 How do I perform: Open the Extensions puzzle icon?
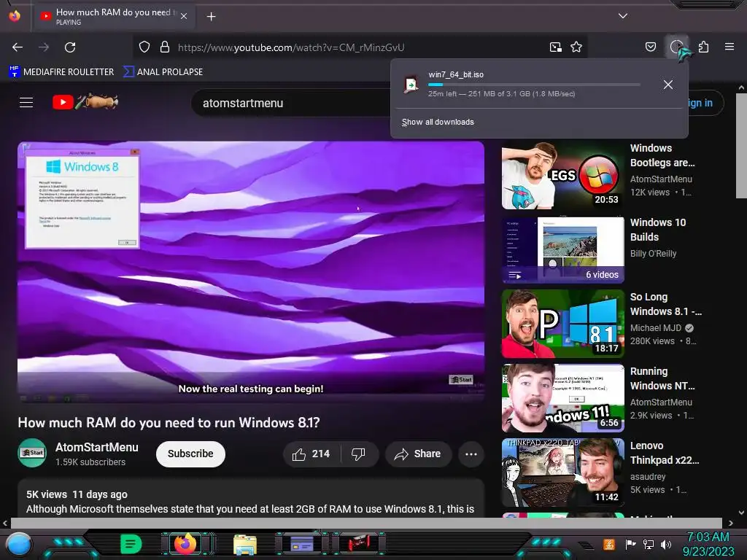(703, 47)
